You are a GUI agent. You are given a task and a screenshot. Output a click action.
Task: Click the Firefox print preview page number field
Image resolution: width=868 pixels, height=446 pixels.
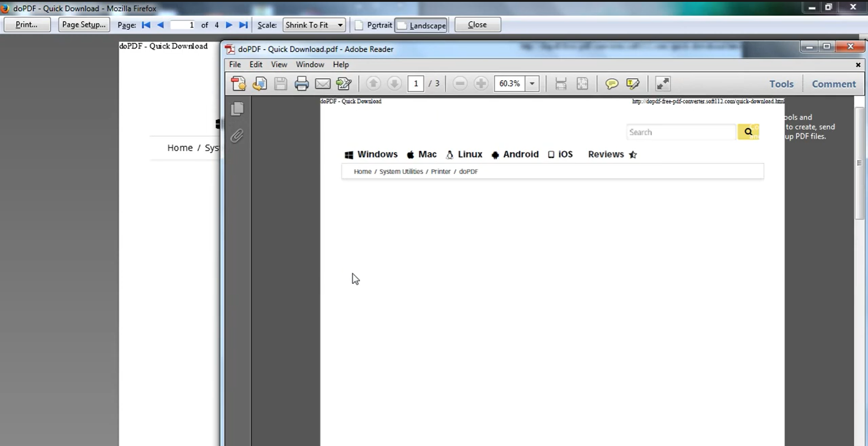click(183, 25)
